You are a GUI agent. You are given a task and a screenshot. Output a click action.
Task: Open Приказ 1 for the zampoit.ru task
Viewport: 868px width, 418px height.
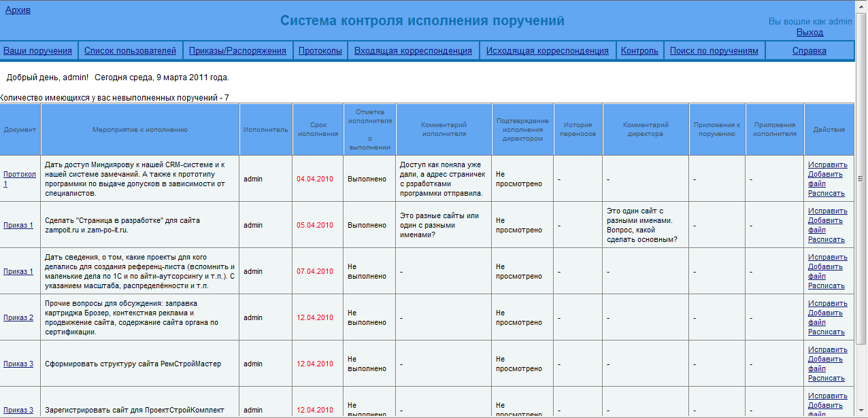18,225
